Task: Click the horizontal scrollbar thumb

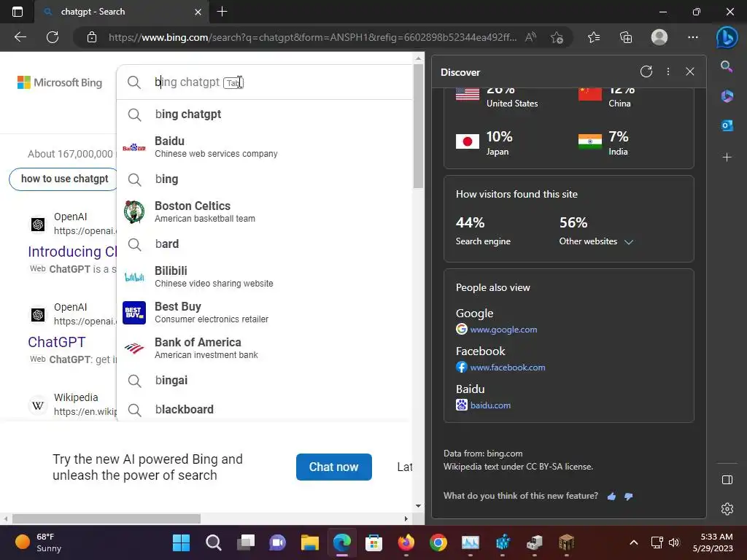Action: click(x=107, y=518)
